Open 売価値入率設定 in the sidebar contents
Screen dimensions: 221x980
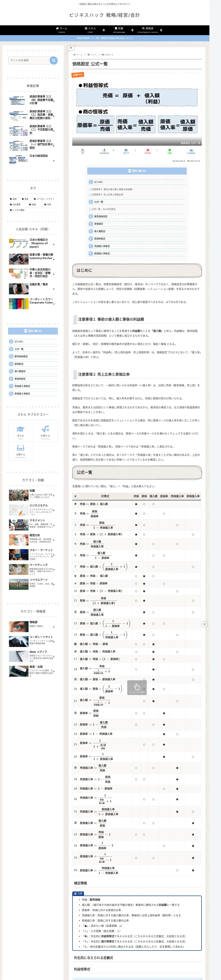click(x=22, y=386)
